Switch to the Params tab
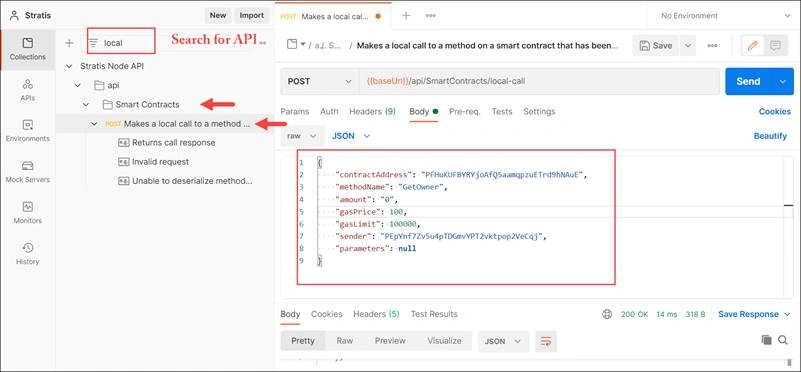 coord(295,111)
